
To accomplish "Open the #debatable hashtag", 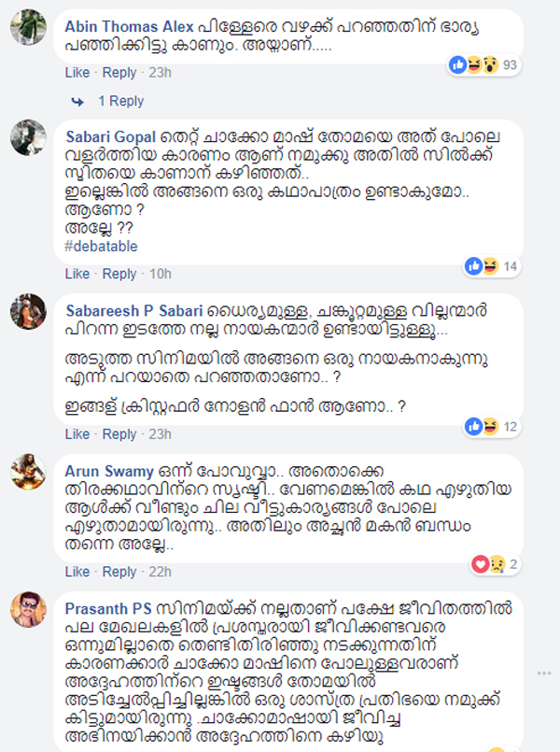I will point(103,246).
